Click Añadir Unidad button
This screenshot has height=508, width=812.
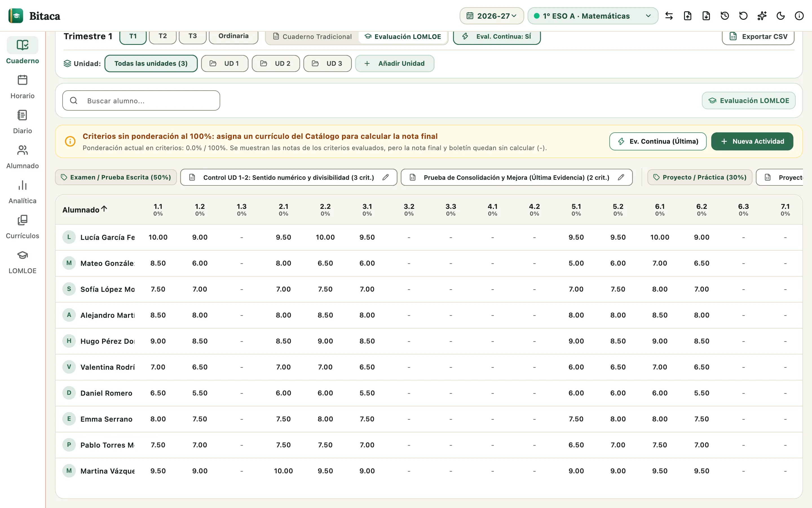coord(395,63)
